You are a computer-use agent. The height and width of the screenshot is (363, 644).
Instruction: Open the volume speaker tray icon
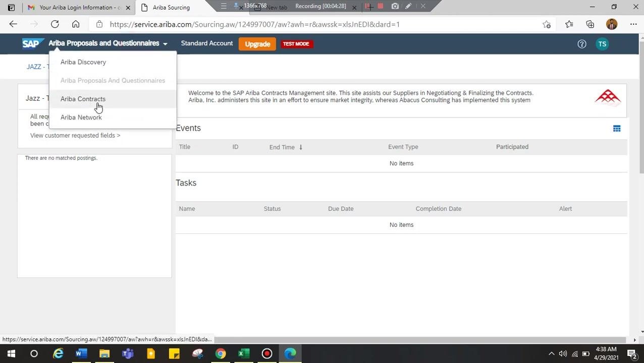pos(563,353)
